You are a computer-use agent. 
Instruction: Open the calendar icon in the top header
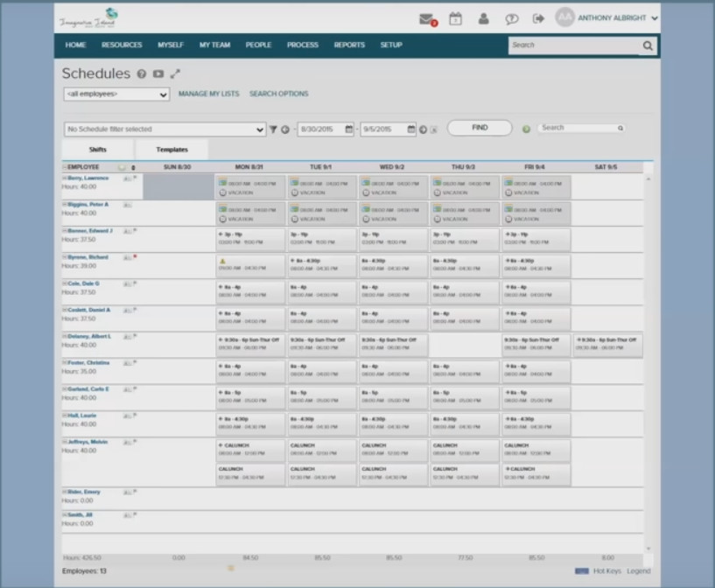(455, 18)
